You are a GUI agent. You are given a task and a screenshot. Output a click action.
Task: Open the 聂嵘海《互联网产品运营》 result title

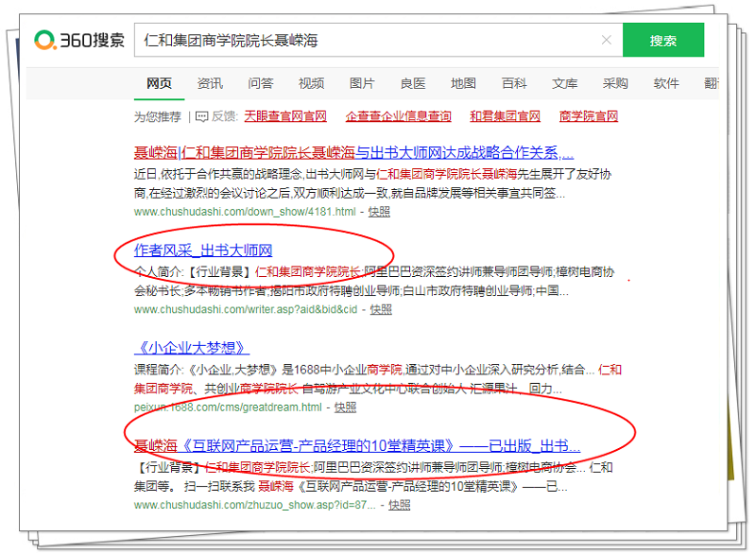click(x=356, y=446)
